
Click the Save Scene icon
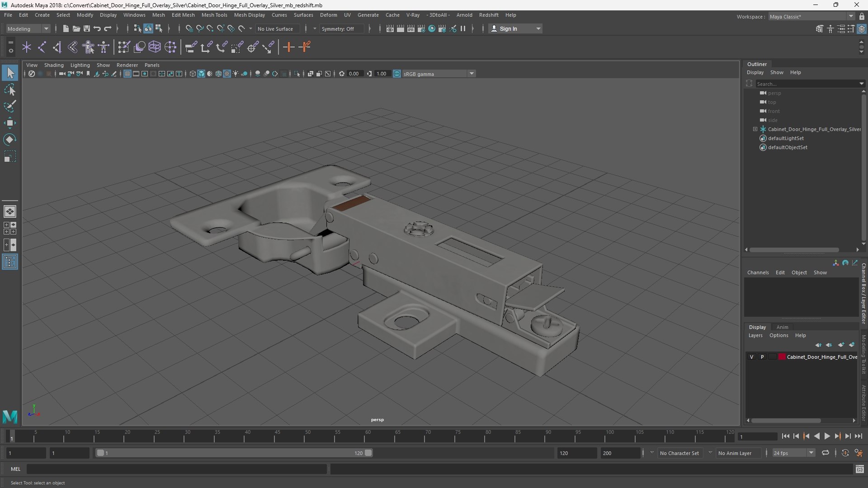coord(86,28)
